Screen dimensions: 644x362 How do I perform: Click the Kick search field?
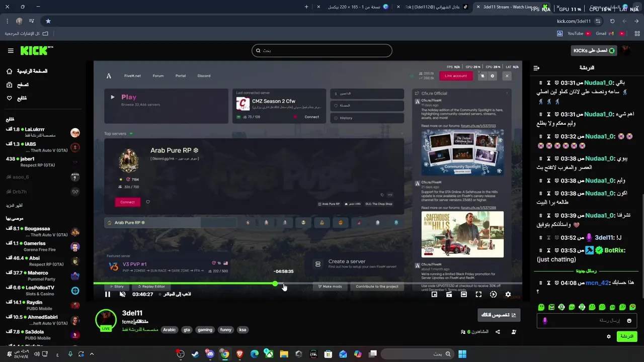click(322, 50)
